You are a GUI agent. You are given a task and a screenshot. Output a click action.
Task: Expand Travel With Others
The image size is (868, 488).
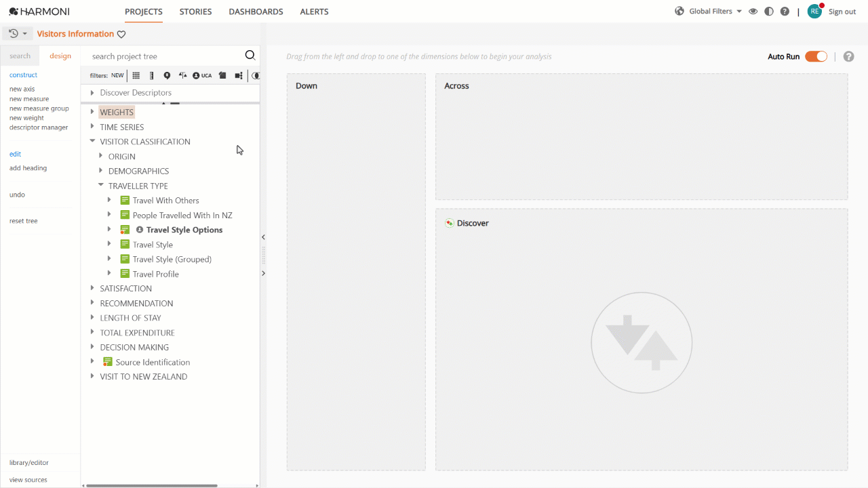tap(109, 200)
